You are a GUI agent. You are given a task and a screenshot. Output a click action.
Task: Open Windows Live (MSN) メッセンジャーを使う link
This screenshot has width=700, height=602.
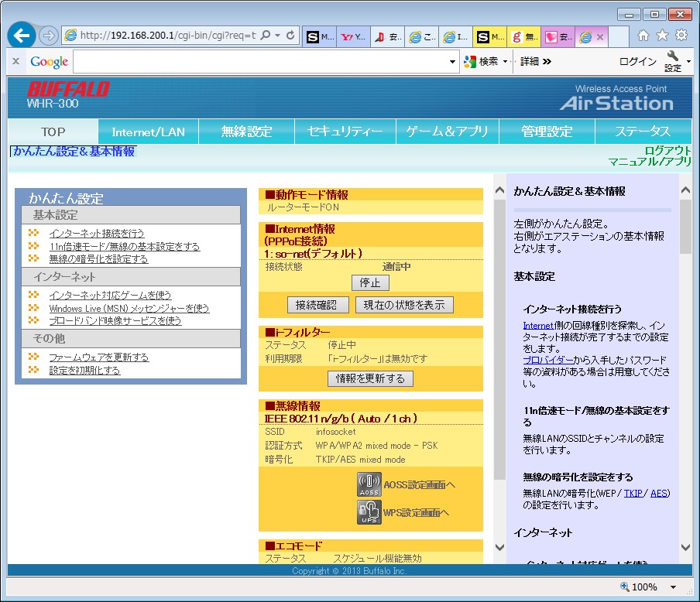point(129,308)
